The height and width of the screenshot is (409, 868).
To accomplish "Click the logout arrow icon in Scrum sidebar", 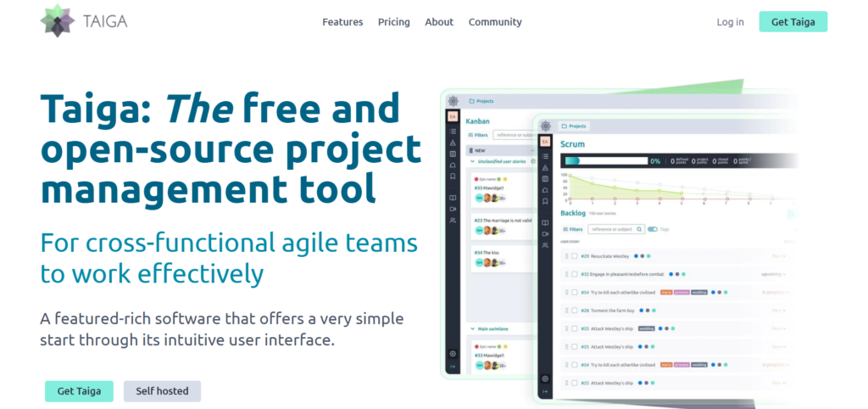I will coord(545,391).
